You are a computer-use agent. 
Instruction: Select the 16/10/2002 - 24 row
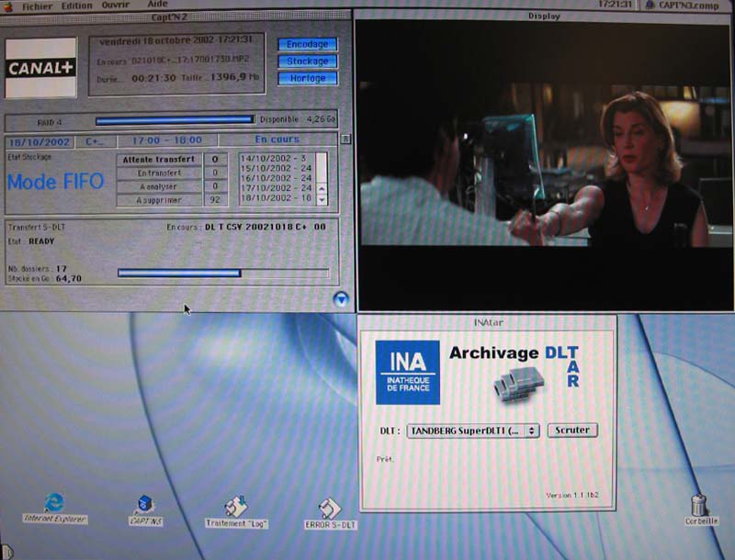coord(277,178)
